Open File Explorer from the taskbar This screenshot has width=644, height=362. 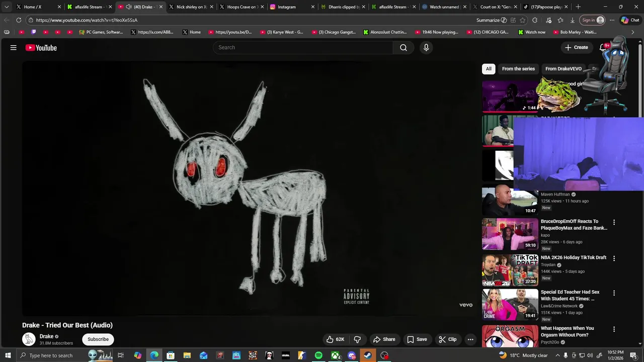(x=187, y=355)
